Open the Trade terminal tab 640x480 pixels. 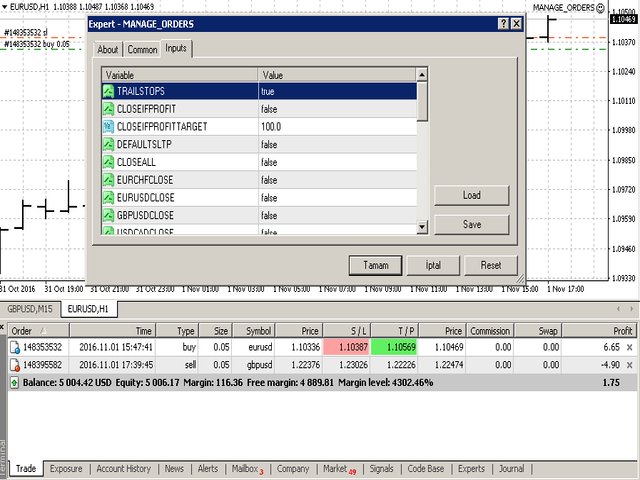[x=26, y=469]
